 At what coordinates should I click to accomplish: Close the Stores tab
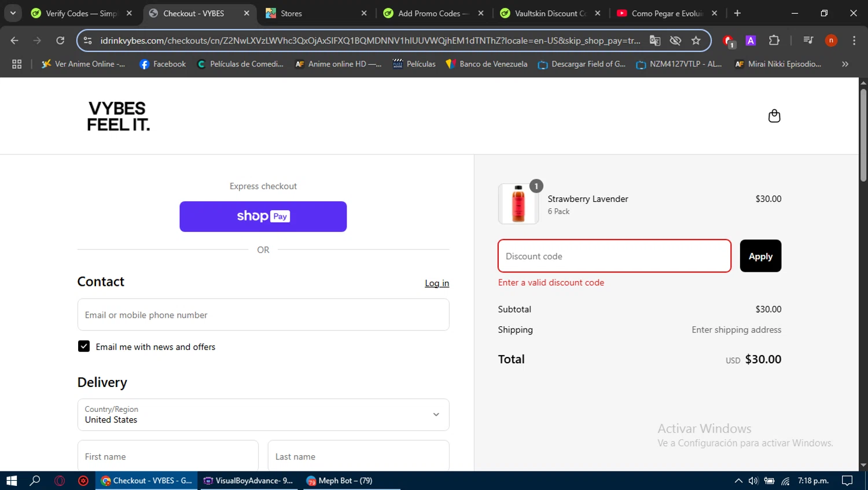pyautogui.click(x=364, y=13)
